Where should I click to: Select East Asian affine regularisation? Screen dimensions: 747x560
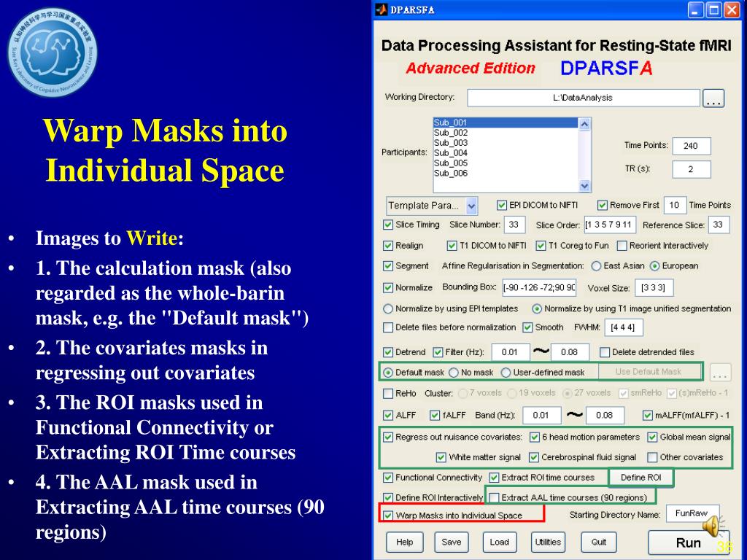pyautogui.click(x=596, y=266)
